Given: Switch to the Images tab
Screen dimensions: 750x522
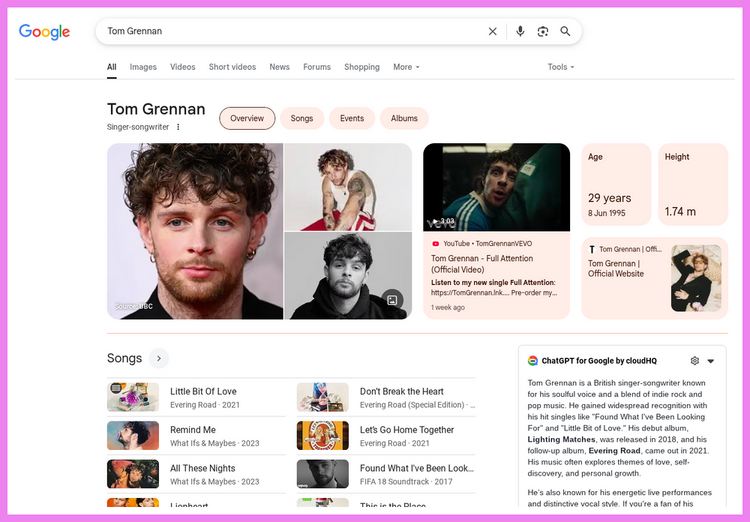Looking at the screenshot, I should tap(143, 67).
